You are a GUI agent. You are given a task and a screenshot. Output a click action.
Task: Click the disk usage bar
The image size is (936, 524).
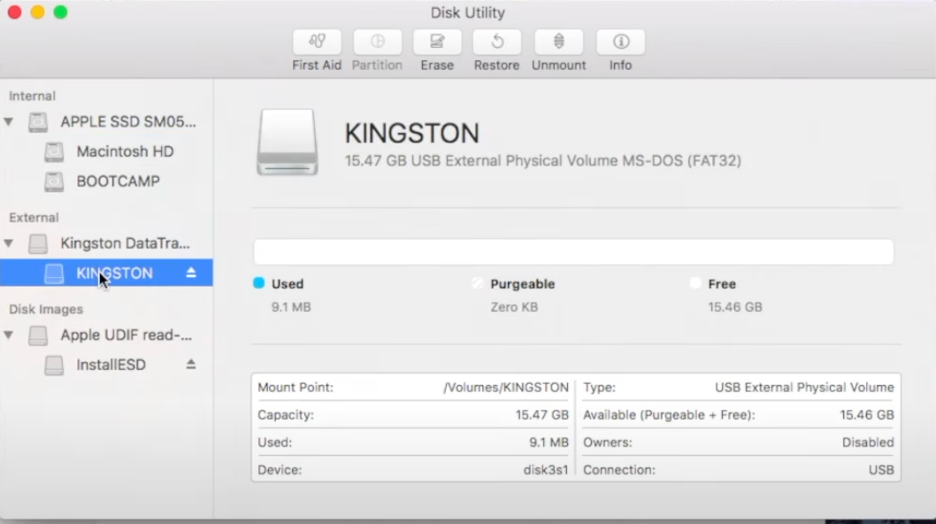[x=574, y=252]
